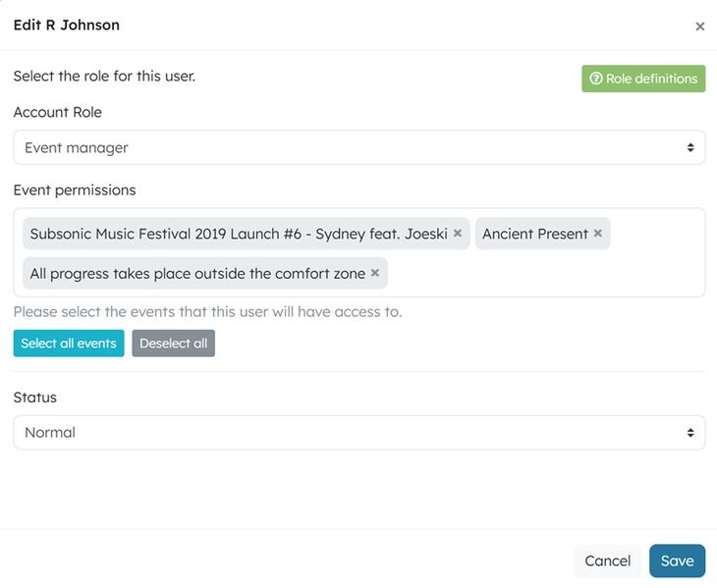The image size is (717, 588).
Task: Click the Account Role dropdown arrow icon
Action: coord(690,148)
